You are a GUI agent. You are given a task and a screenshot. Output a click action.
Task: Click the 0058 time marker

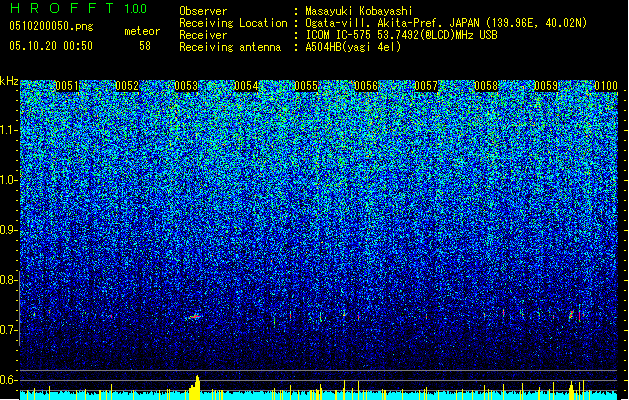[x=486, y=86]
